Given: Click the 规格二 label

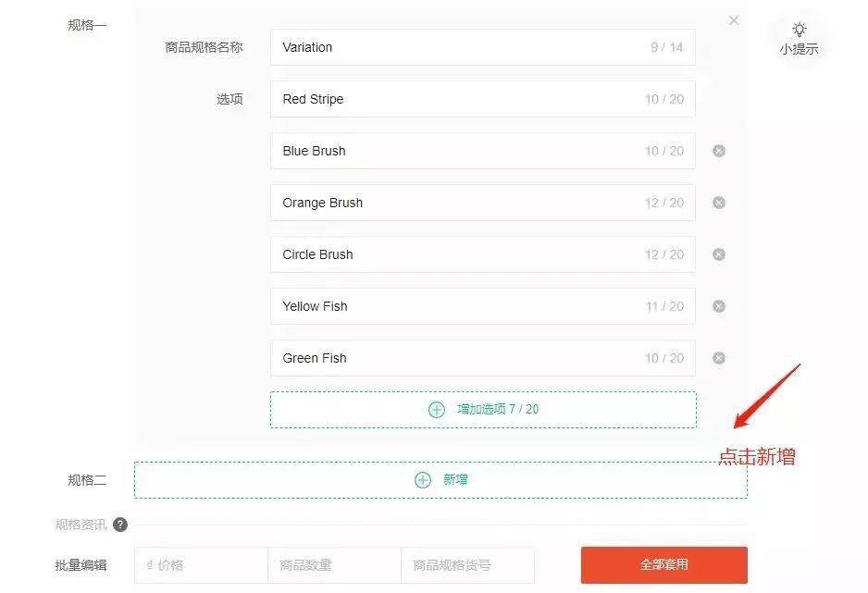Looking at the screenshot, I should pyautogui.click(x=87, y=479).
